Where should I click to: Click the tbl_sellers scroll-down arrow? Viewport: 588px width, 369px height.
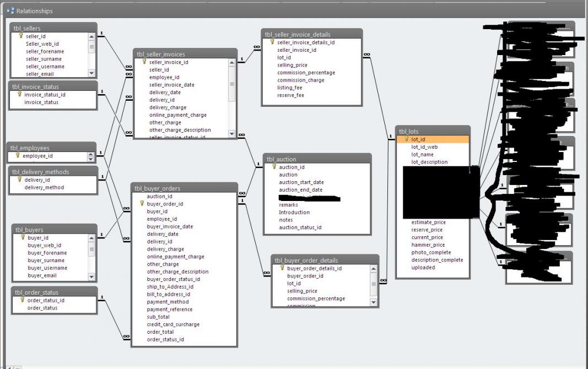[91, 73]
